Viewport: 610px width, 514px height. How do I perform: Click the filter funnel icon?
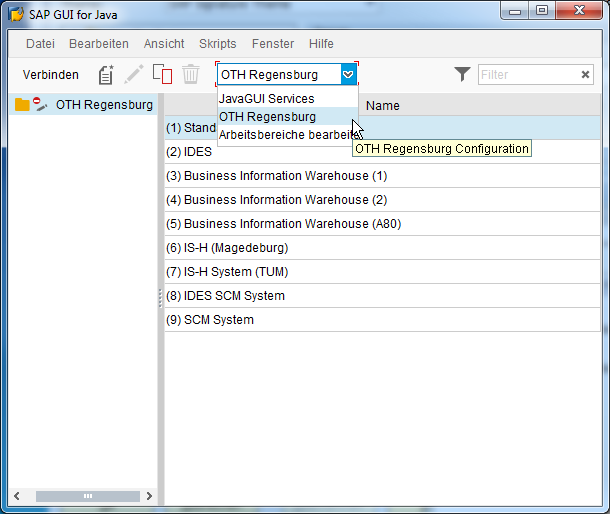point(462,75)
